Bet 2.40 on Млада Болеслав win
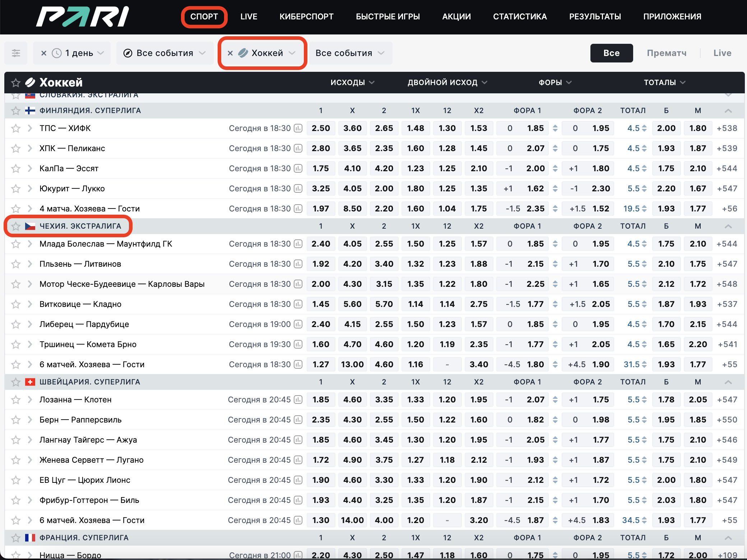 [x=320, y=244]
